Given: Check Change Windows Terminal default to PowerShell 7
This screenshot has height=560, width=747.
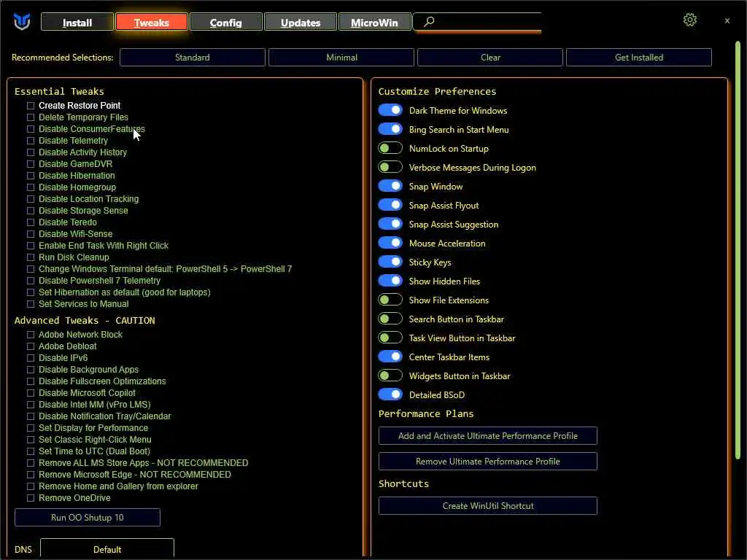Looking at the screenshot, I should click(31, 269).
